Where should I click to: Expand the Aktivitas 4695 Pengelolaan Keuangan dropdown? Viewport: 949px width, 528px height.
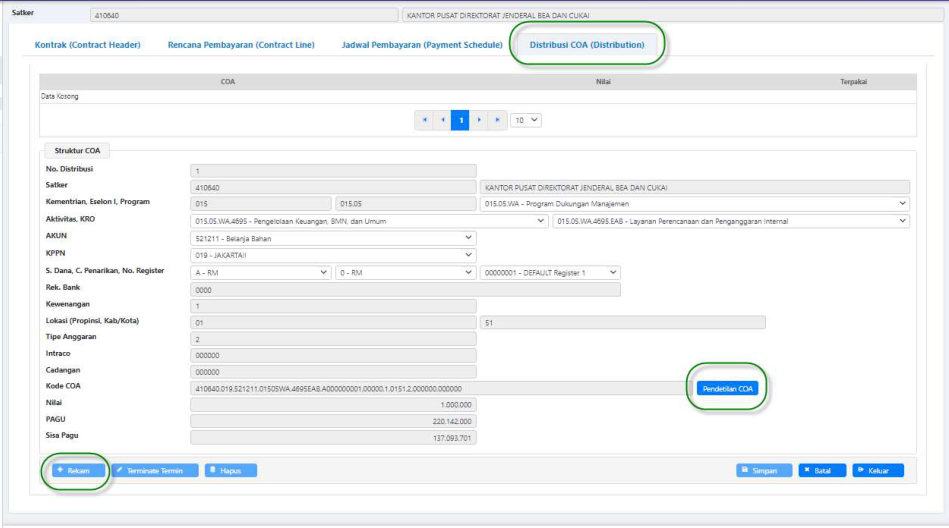pyautogui.click(x=368, y=221)
